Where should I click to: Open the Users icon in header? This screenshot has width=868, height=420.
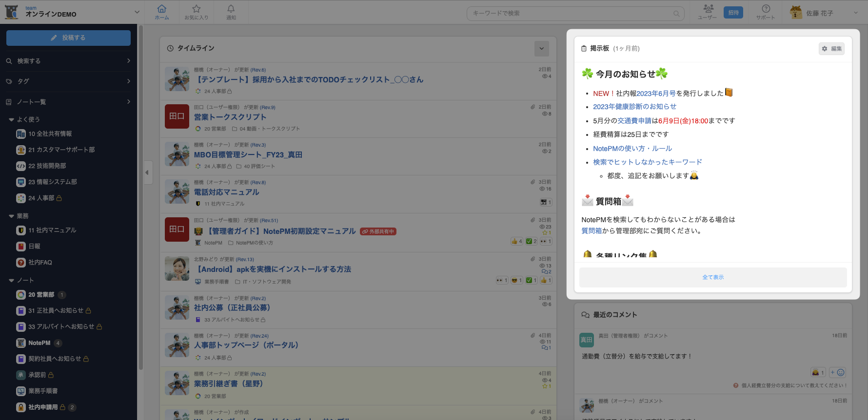tap(708, 12)
